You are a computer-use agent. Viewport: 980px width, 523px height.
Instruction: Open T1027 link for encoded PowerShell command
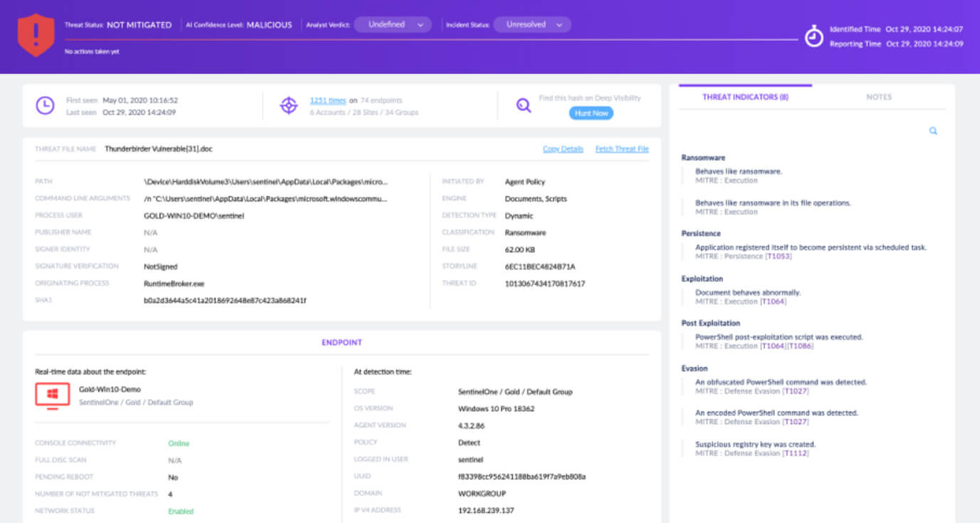[796, 422]
